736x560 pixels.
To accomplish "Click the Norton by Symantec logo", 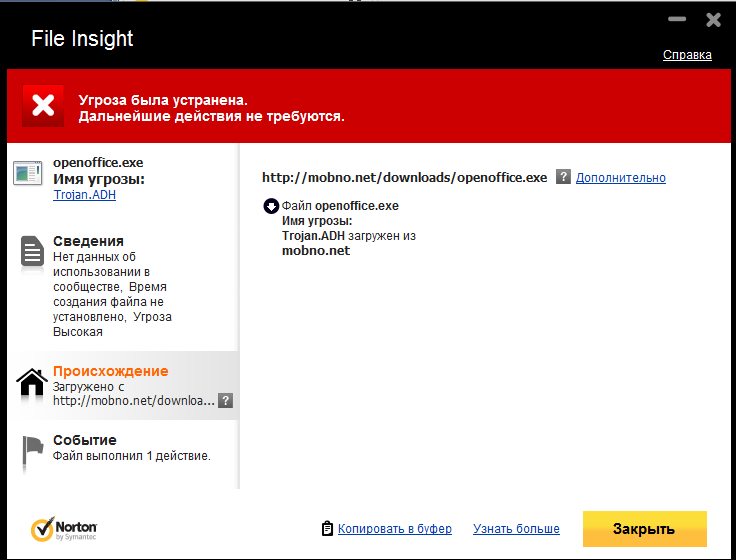I will point(64,529).
